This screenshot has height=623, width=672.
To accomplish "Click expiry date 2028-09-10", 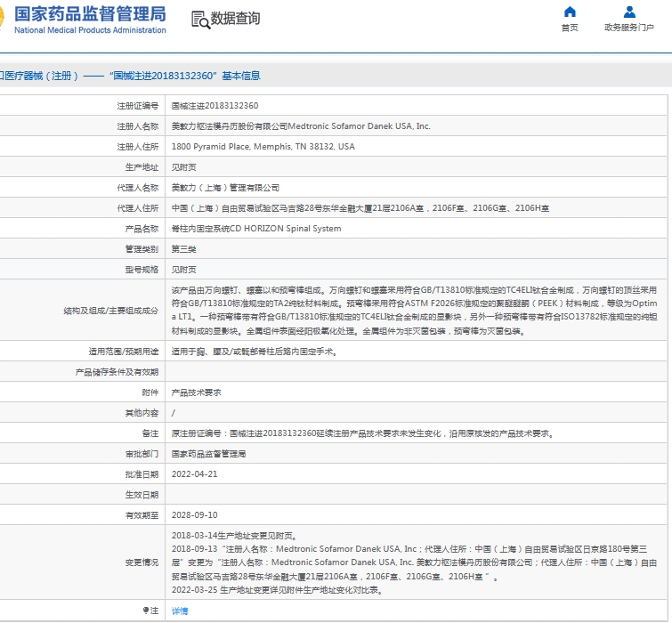I will pyautogui.click(x=195, y=514).
